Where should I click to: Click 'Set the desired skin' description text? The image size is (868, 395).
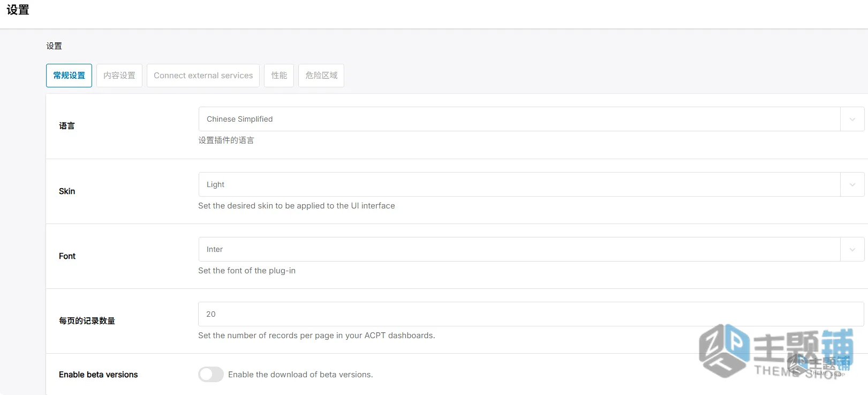coord(297,206)
